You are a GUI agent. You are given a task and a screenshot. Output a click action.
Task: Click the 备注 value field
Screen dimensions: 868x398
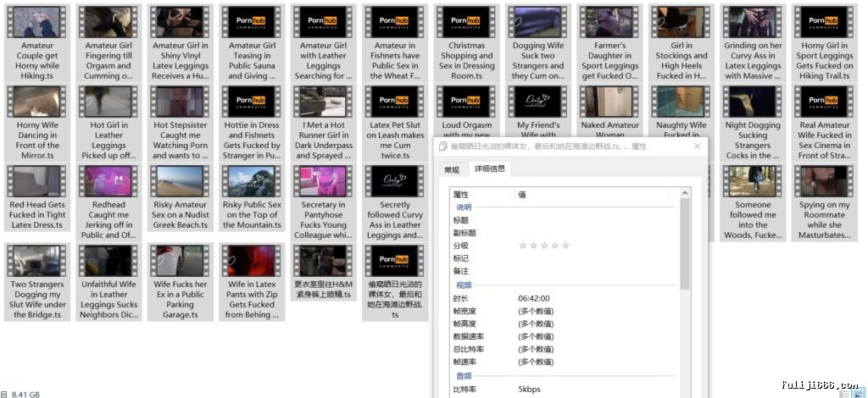[595, 271]
